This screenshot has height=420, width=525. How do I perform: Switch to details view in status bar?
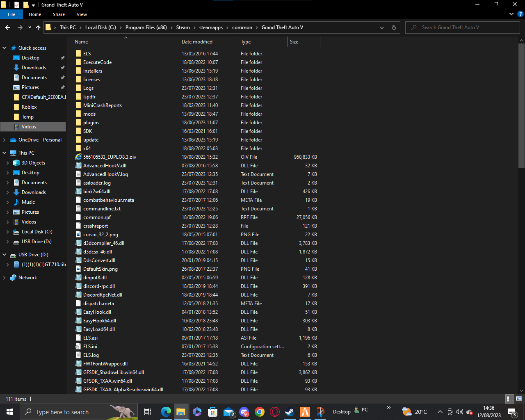[509, 399]
